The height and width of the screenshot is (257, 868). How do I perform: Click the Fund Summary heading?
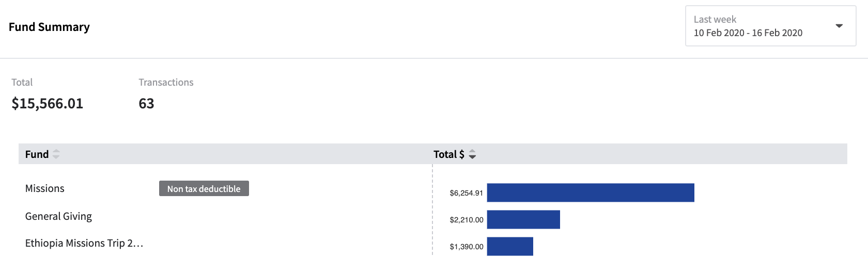pos(49,27)
